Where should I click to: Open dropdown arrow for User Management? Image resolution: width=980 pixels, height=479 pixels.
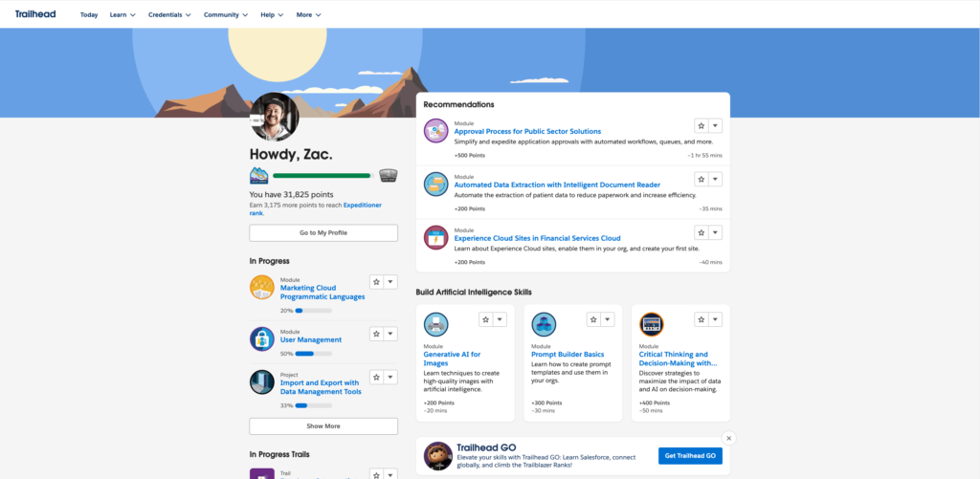(390, 334)
